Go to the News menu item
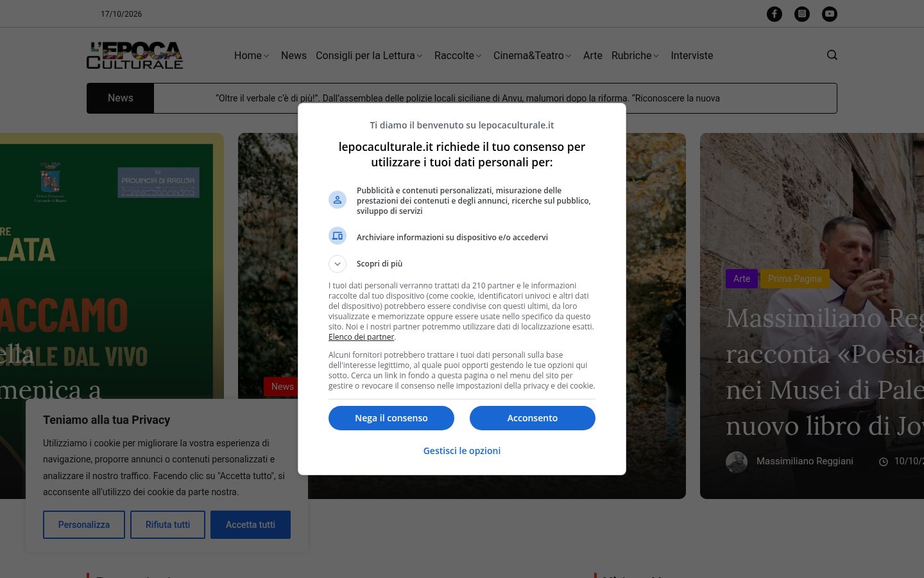Viewport: 924px width, 578px height. pos(294,56)
